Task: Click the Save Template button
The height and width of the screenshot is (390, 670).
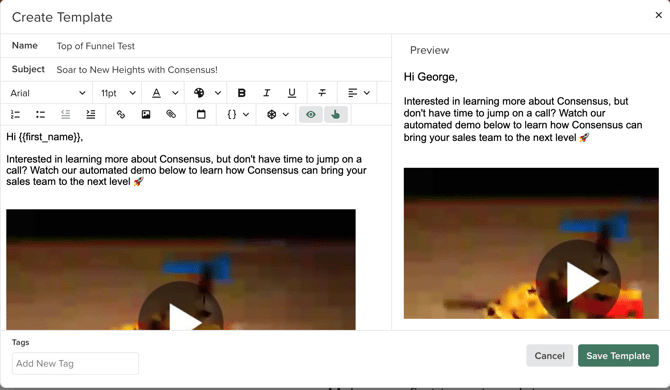Action: pos(618,355)
